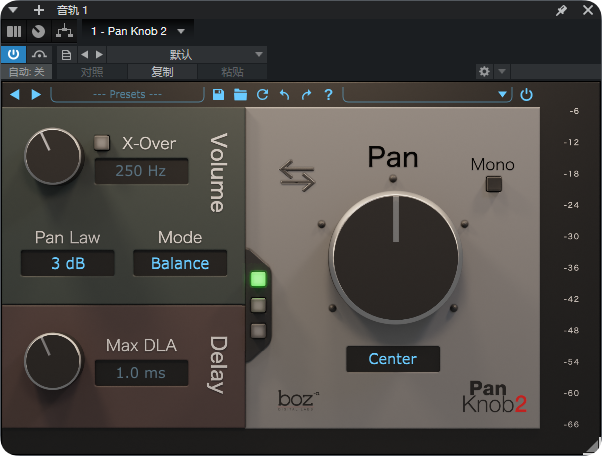Open the Pan Law '3 dB' selector
The height and width of the screenshot is (456, 602).
68,263
